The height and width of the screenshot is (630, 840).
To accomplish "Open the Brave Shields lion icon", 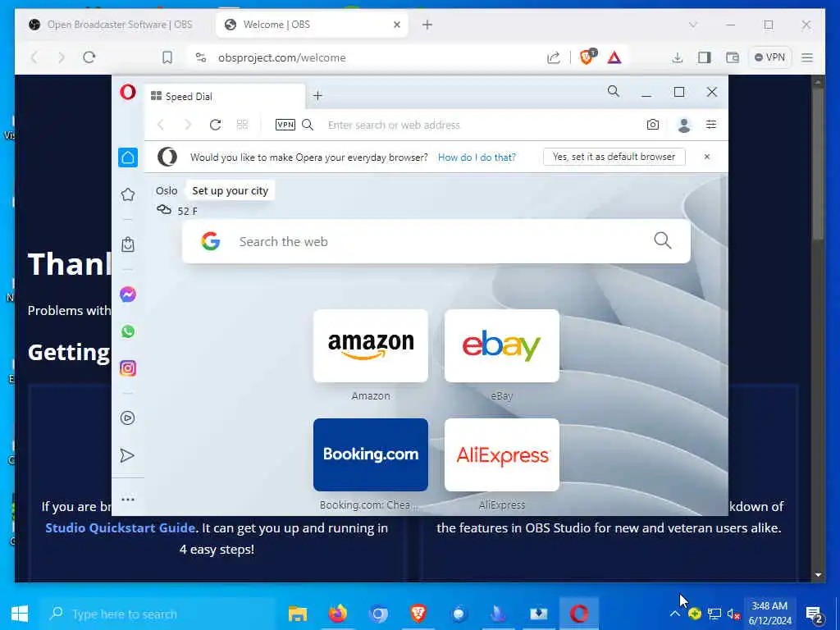I will (x=587, y=57).
